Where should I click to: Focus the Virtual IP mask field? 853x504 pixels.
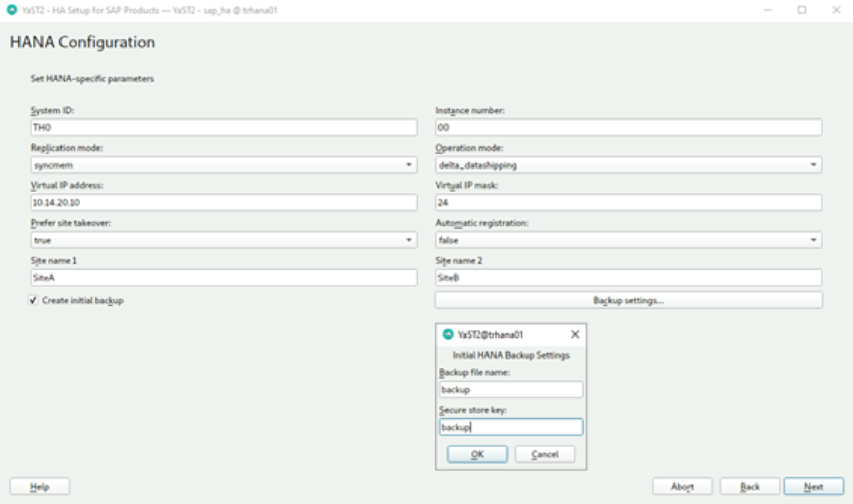click(628, 202)
